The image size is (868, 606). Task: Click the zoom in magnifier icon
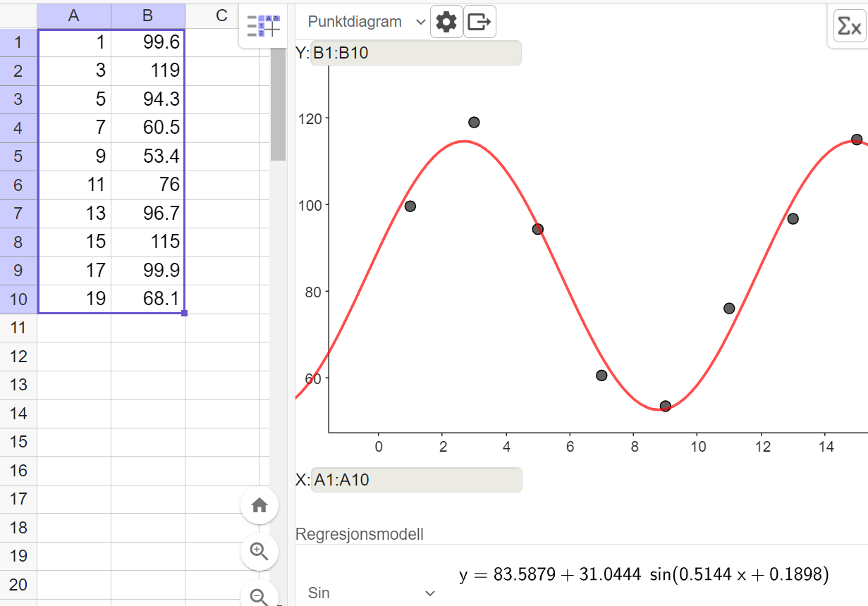tap(259, 552)
